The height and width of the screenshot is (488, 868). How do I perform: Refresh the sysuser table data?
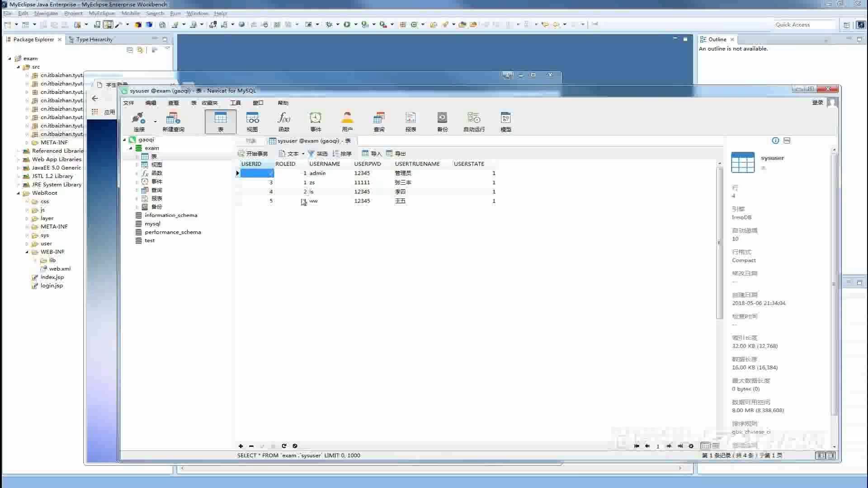coord(284,446)
